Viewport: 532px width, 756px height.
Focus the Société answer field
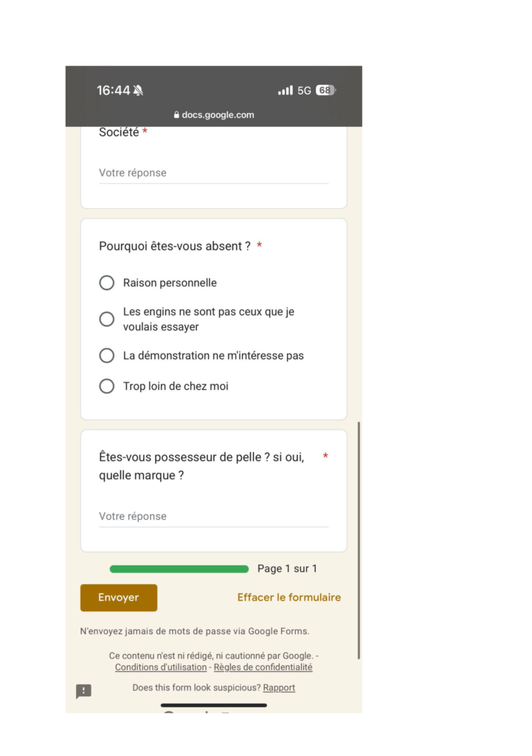(213, 173)
